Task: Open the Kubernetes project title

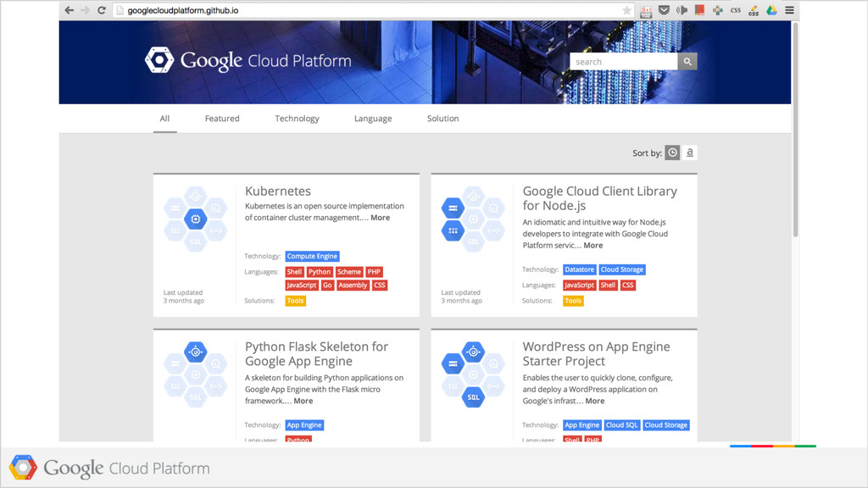Action: (278, 191)
